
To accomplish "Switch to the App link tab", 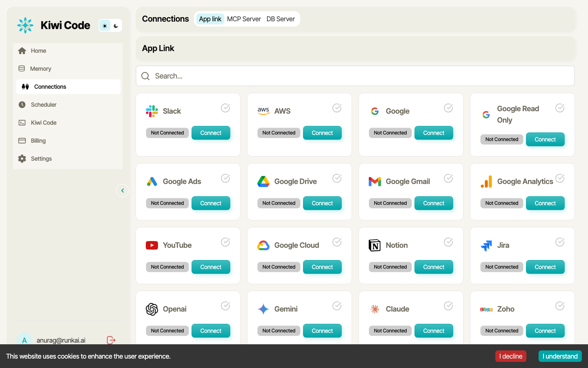I will pos(210,19).
